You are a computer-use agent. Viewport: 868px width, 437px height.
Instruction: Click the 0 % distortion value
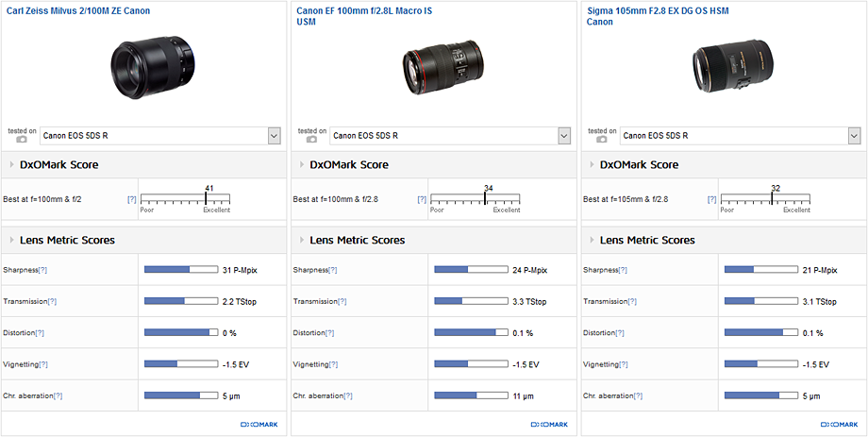click(229, 333)
